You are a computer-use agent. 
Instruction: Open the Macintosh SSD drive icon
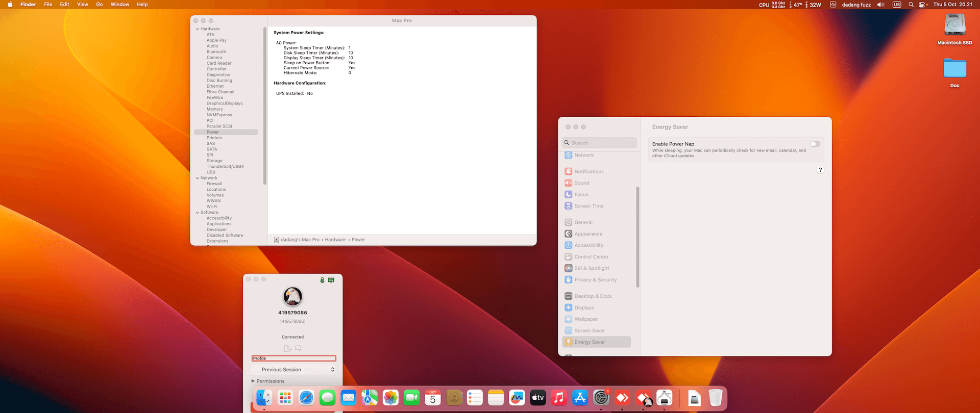[x=954, y=25]
